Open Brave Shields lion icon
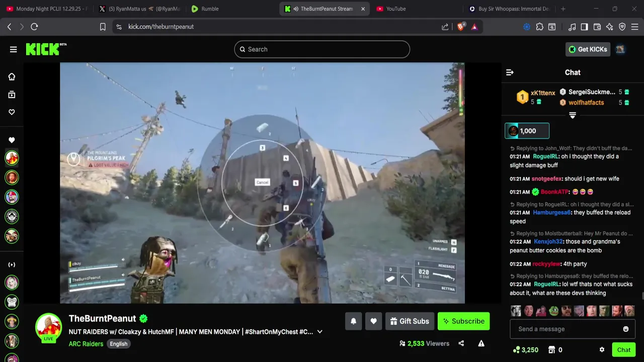Viewport: 644px width, 362px height. click(x=461, y=27)
